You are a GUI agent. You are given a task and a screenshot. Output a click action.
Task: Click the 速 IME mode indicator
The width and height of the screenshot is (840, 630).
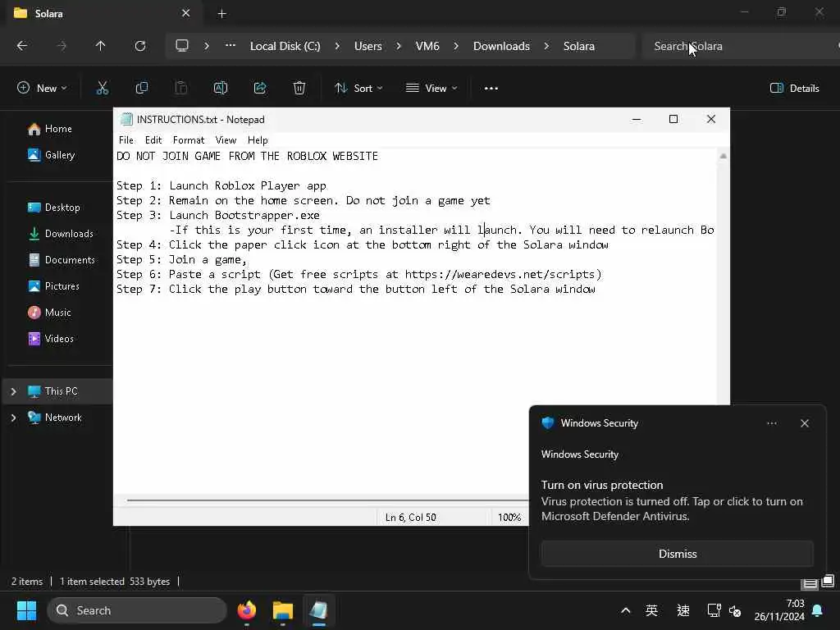click(683, 610)
